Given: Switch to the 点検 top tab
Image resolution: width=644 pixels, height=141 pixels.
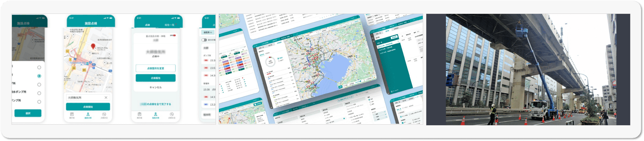Looking at the screenshot, I should [x=147, y=25].
